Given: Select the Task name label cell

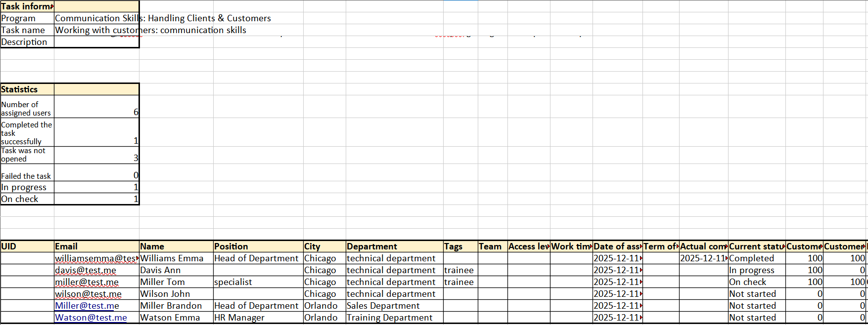Looking at the screenshot, I should click(x=27, y=30).
